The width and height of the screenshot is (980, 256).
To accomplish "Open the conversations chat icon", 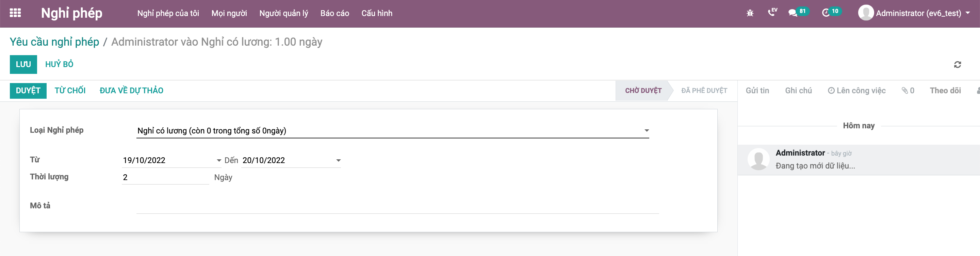I will tap(797, 13).
